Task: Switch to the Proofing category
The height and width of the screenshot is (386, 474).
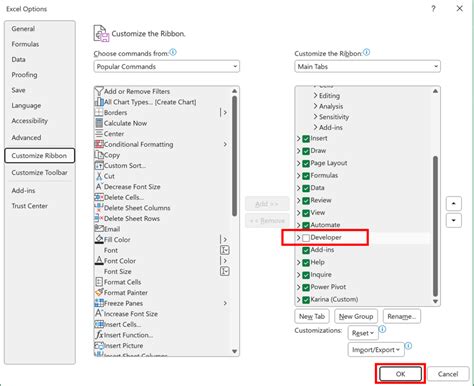Action: tap(24, 75)
